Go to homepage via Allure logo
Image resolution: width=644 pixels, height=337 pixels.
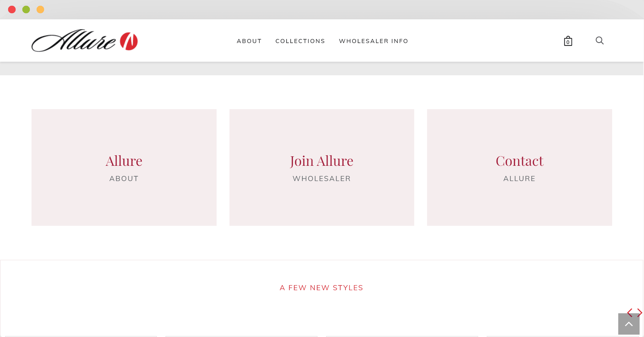click(84, 41)
